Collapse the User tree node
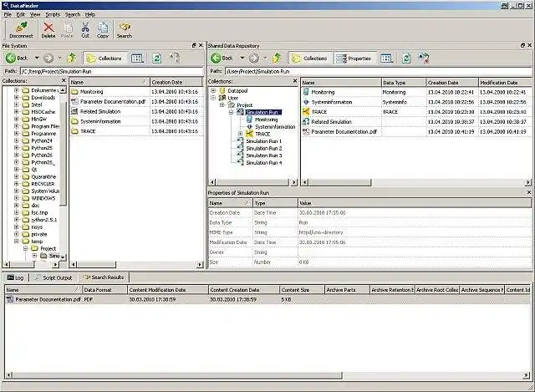 tap(213, 98)
